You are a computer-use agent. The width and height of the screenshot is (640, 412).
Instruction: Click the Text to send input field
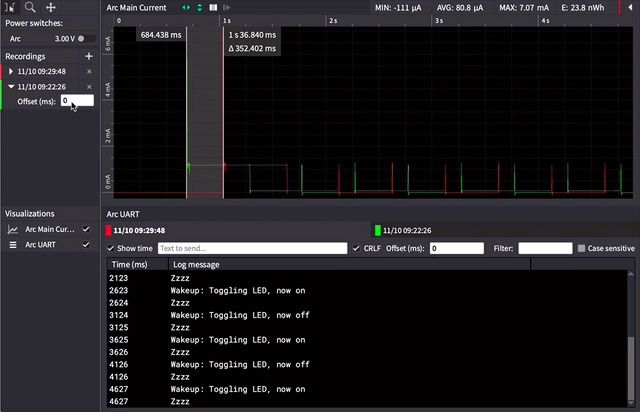pos(253,248)
